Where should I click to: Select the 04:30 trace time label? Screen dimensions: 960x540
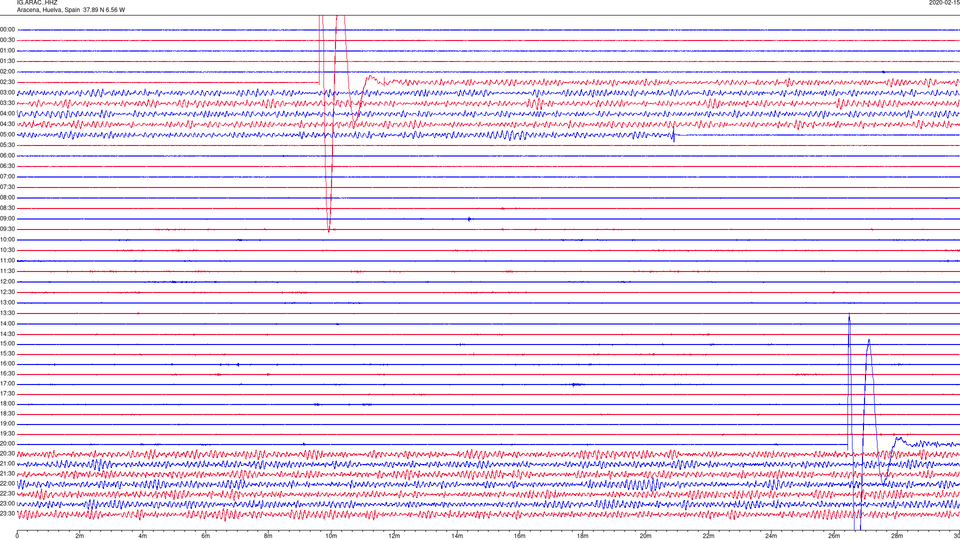(7, 124)
